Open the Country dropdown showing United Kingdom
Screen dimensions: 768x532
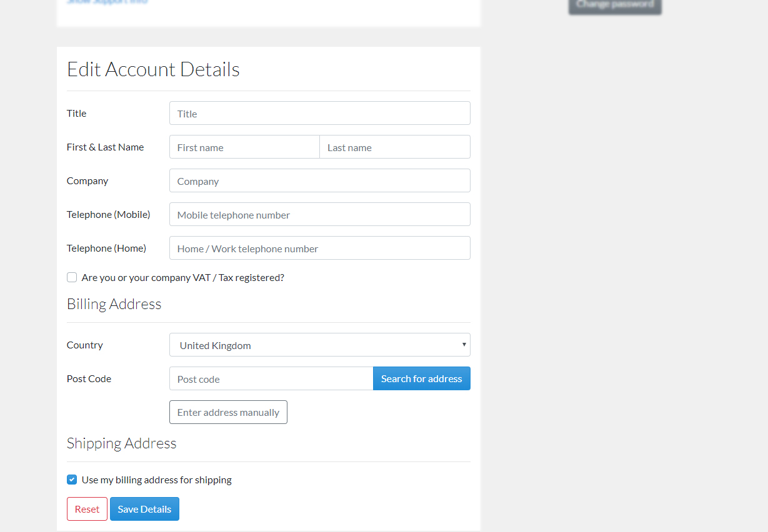[x=319, y=345]
